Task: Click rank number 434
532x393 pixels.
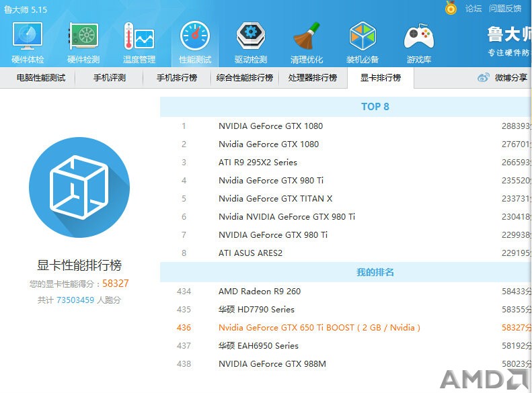Action: tap(184, 292)
